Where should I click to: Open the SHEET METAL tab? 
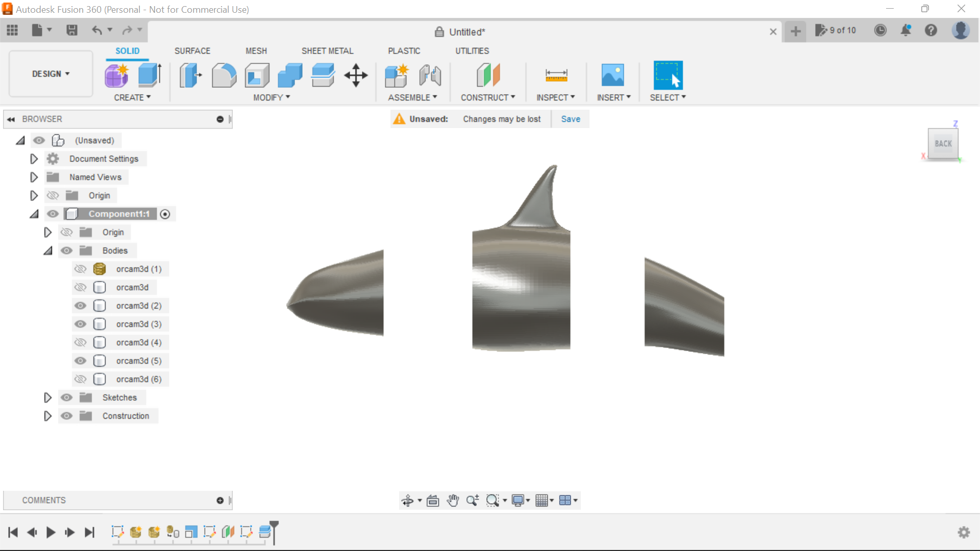pos(327,51)
